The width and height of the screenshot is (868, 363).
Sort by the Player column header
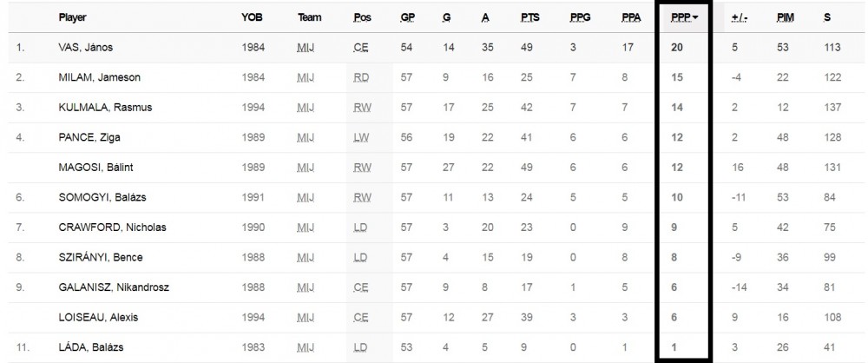pos(73,17)
